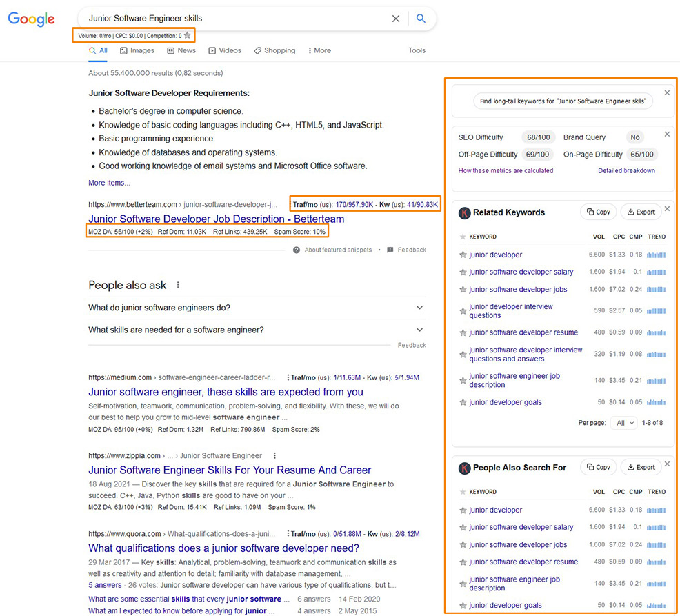Star the keyword in Volume/CPC bar
Viewport: 680px width, 616px height.
pyautogui.click(x=188, y=36)
